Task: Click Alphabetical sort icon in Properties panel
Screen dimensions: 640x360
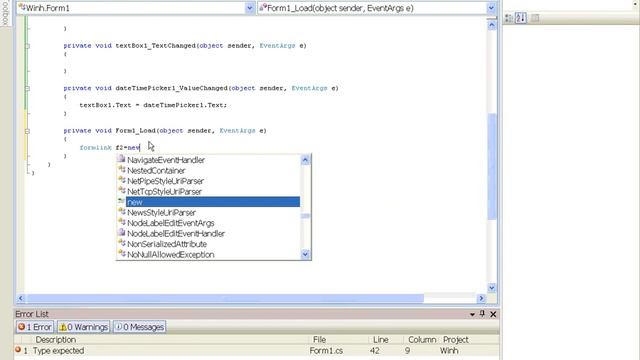Action: (x=521, y=18)
